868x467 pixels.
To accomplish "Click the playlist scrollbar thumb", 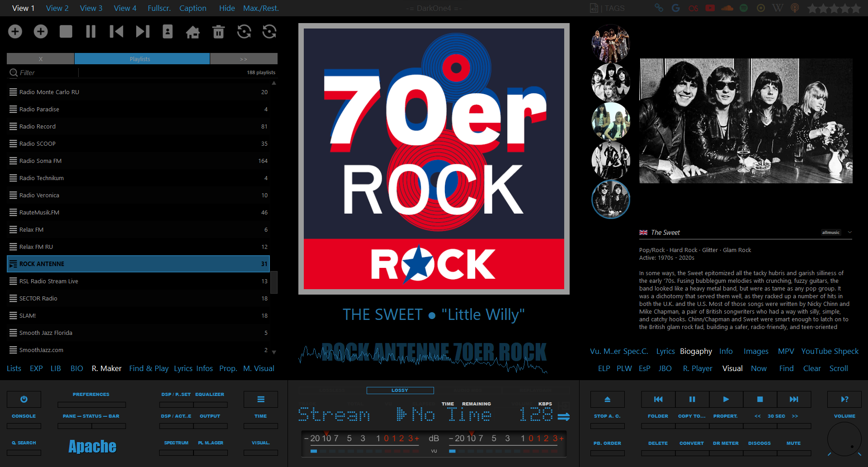I will (x=274, y=282).
